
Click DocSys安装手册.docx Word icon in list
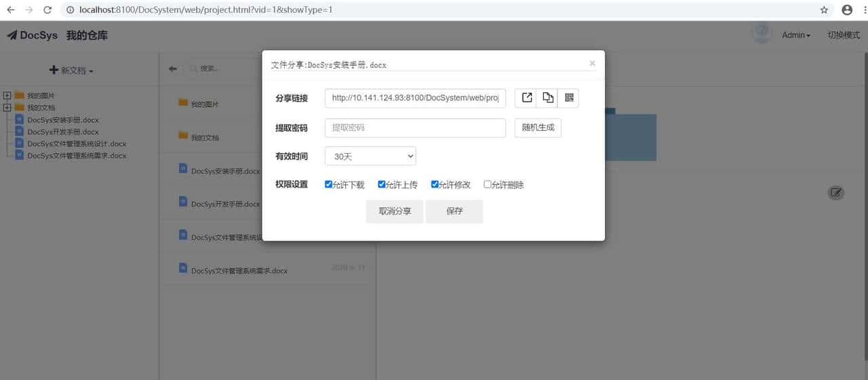[x=183, y=168]
